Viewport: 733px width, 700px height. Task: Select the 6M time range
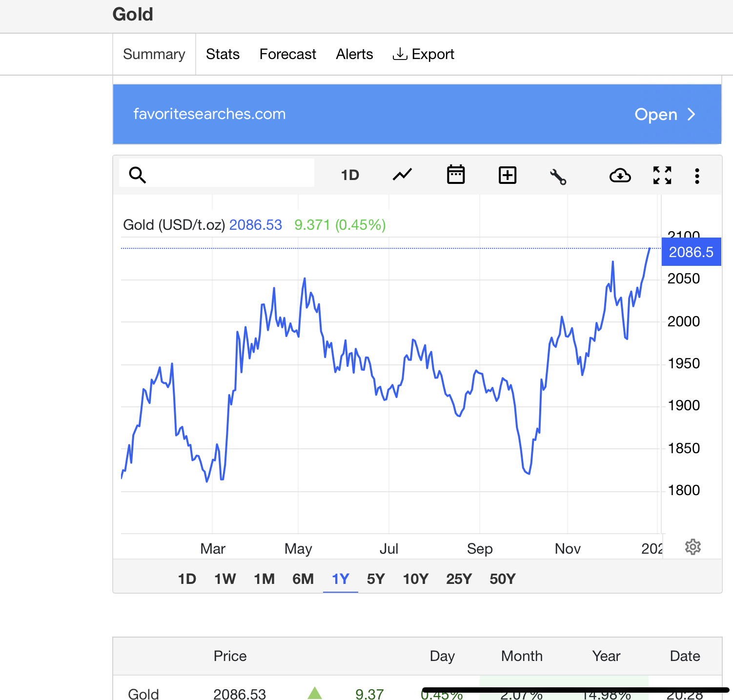point(303,579)
